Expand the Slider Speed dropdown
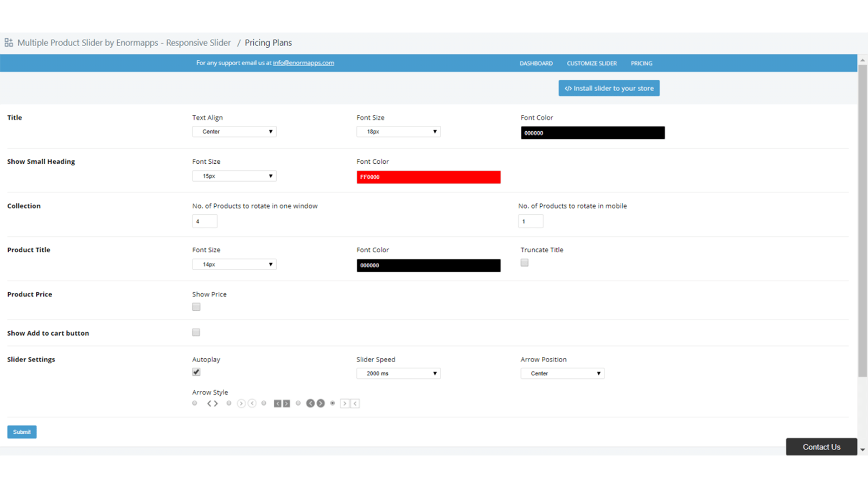 [398, 374]
